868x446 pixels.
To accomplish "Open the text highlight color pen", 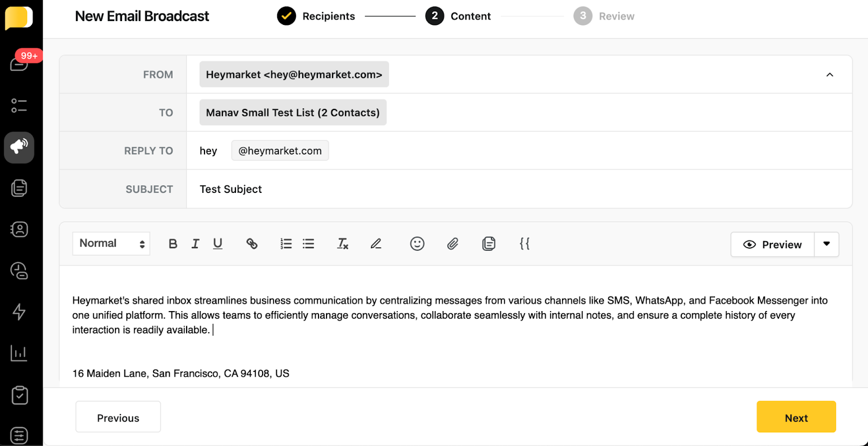I will 376,244.
